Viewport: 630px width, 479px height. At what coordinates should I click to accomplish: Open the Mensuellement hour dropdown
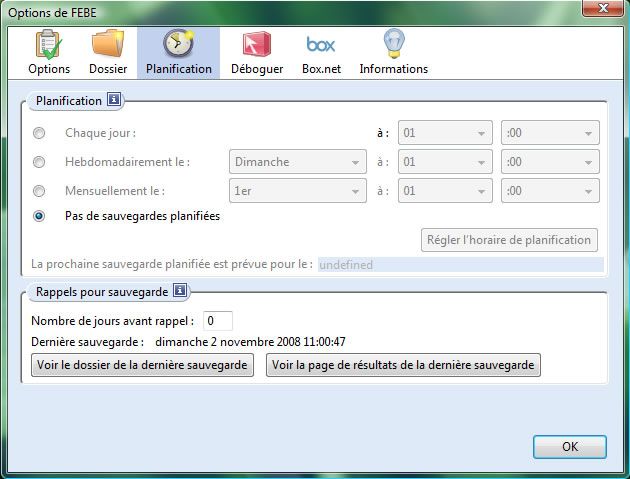(445, 190)
